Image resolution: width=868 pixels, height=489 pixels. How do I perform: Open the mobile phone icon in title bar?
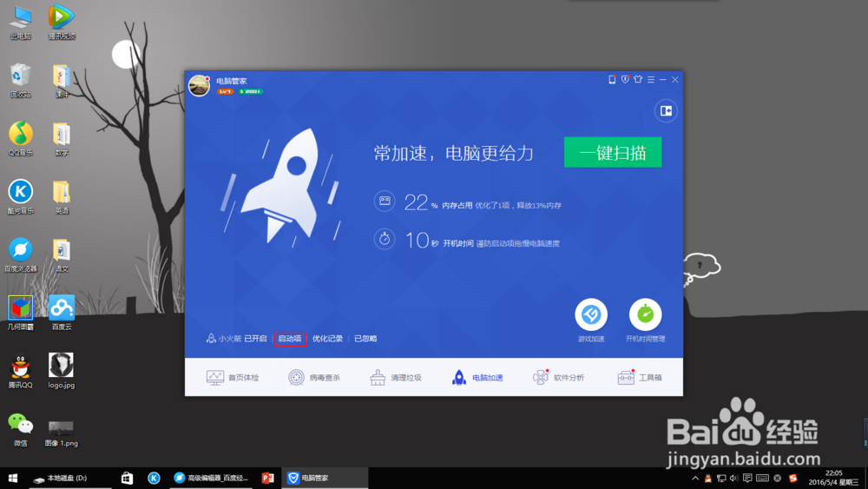pos(612,80)
